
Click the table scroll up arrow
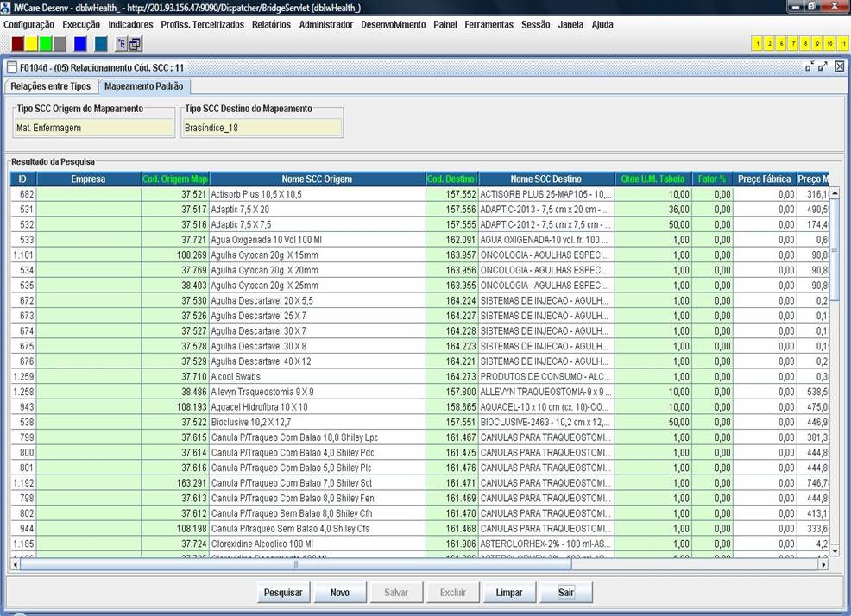pyautogui.click(x=835, y=192)
